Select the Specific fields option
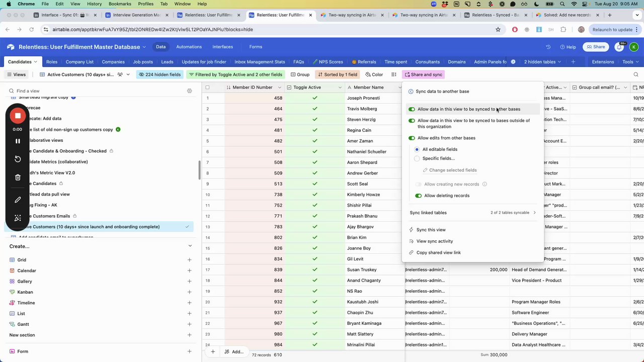The width and height of the screenshot is (644, 362). 417,158
